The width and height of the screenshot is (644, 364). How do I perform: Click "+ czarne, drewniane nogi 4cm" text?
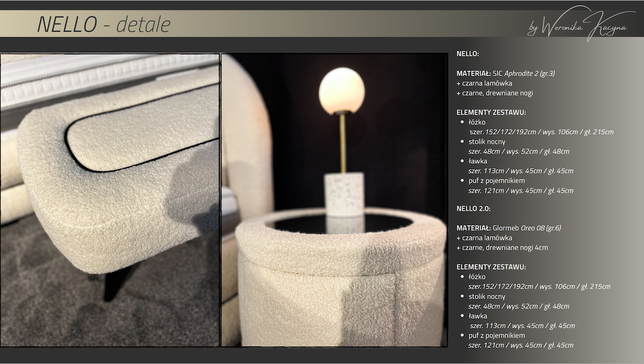502,248
